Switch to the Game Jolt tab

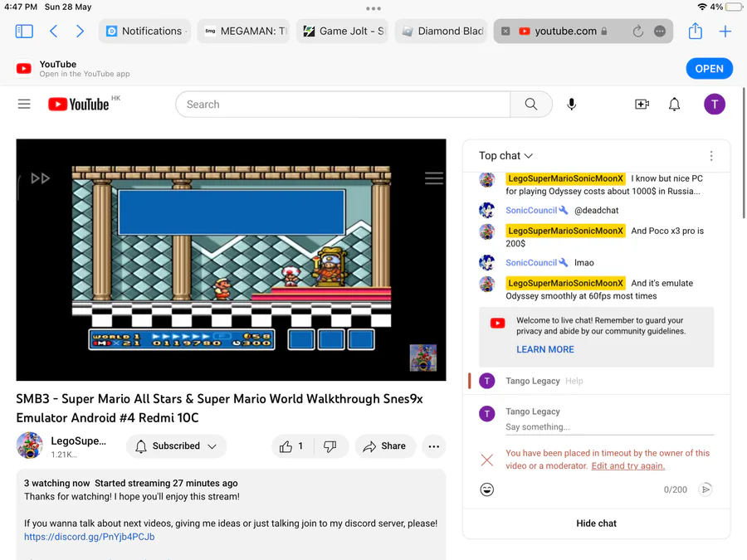click(342, 32)
